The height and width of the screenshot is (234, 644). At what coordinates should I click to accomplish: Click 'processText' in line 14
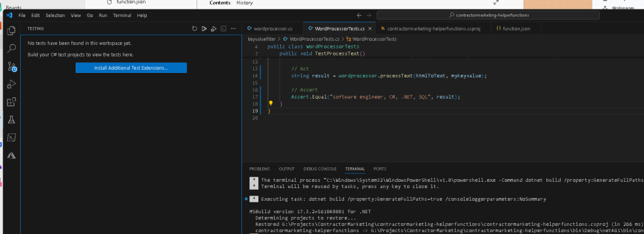coord(396,76)
